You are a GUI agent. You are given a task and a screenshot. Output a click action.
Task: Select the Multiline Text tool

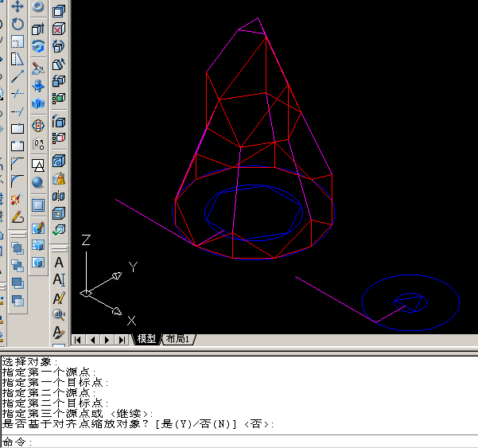[59, 263]
